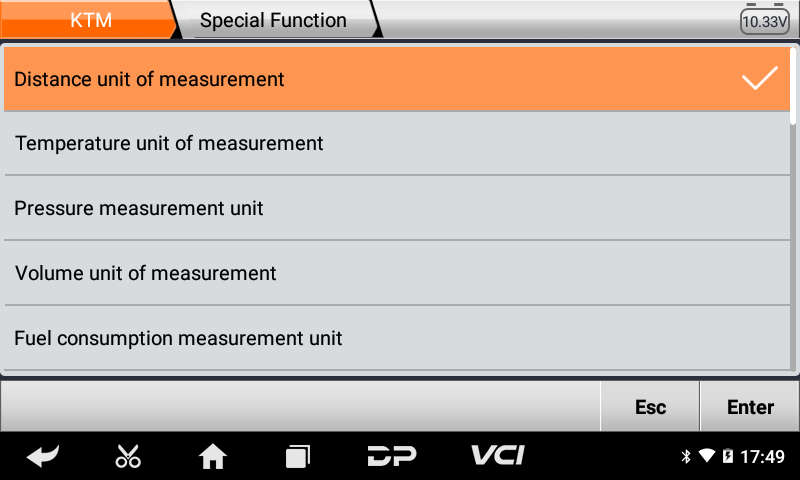This screenshot has height=480, width=800.
Task: Open the VCI connection status icon
Action: [x=497, y=455]
